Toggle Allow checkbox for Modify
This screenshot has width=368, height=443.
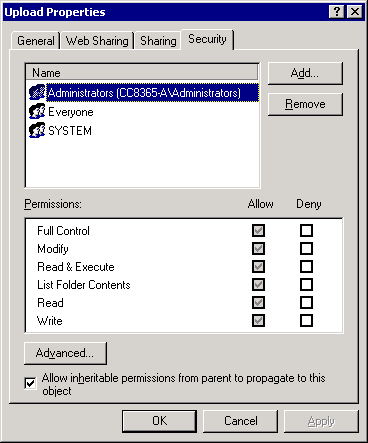(x=258, y=248)
